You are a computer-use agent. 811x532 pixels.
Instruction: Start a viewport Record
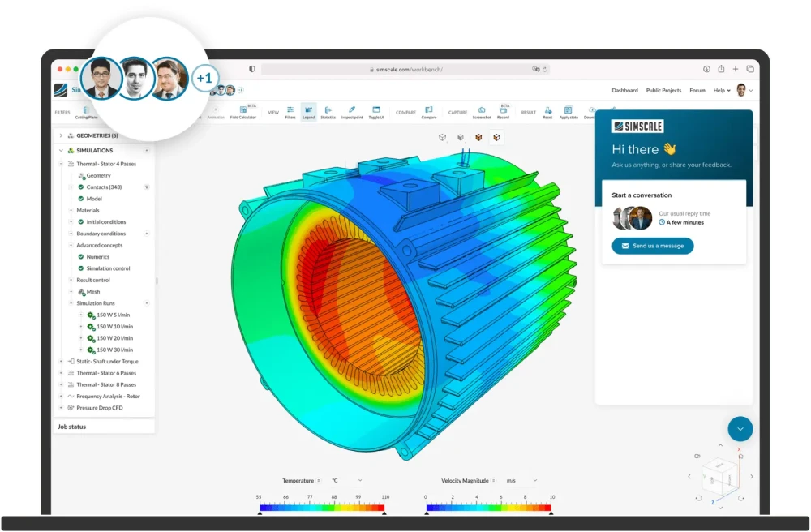504,109
